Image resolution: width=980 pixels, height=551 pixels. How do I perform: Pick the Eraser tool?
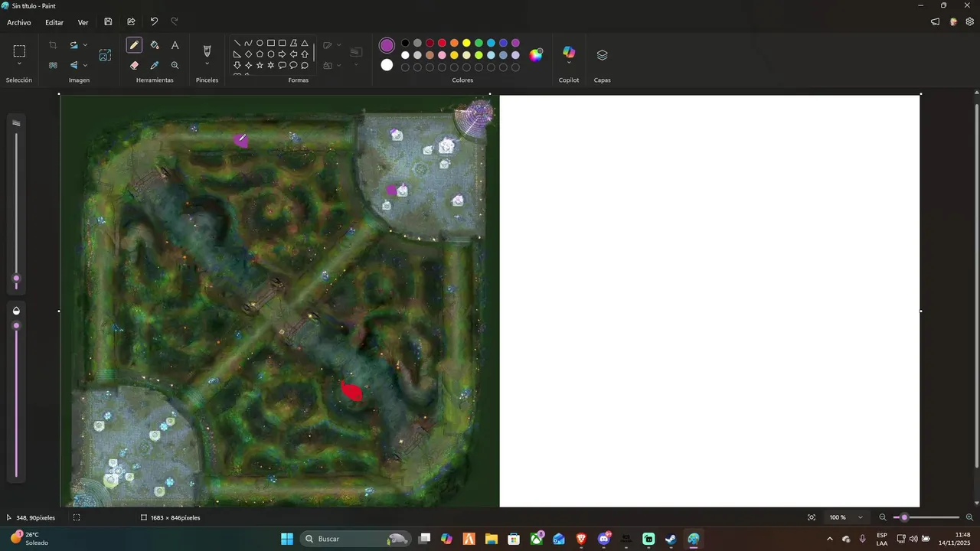[134, 65]
